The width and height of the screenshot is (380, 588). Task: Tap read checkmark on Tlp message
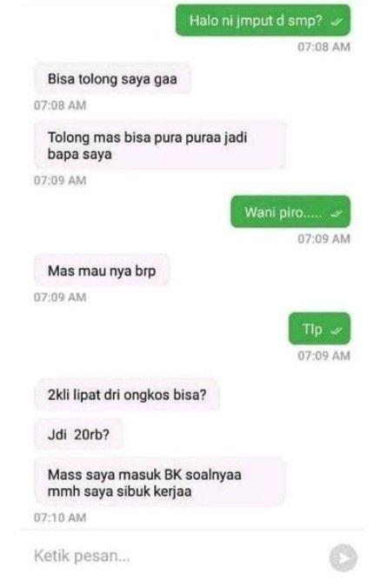point(336,331)
